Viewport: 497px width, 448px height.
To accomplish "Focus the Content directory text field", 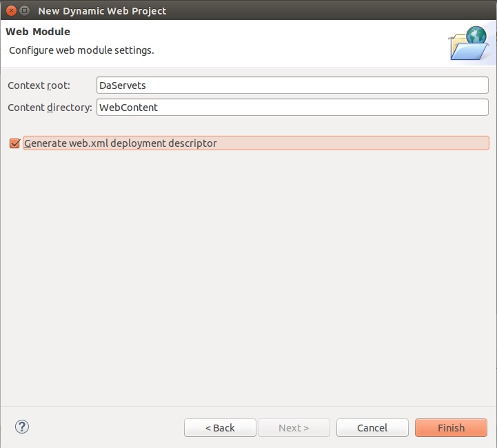I will [292, 108].
